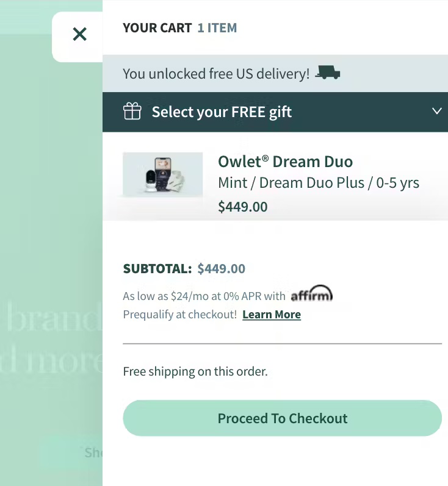The width and height of the screenshot is (448, 486).
Task: Close the cart drawer with the X
Action: click(79, 34)
